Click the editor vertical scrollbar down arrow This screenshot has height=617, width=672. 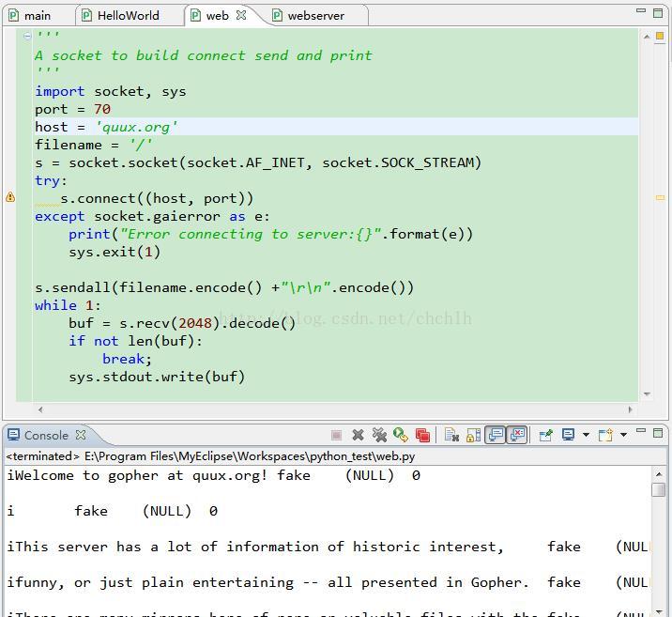[x=647, y=394]
